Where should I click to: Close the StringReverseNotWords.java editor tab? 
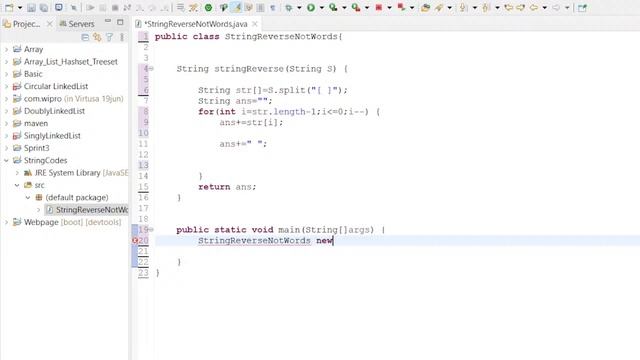point(255,24)
